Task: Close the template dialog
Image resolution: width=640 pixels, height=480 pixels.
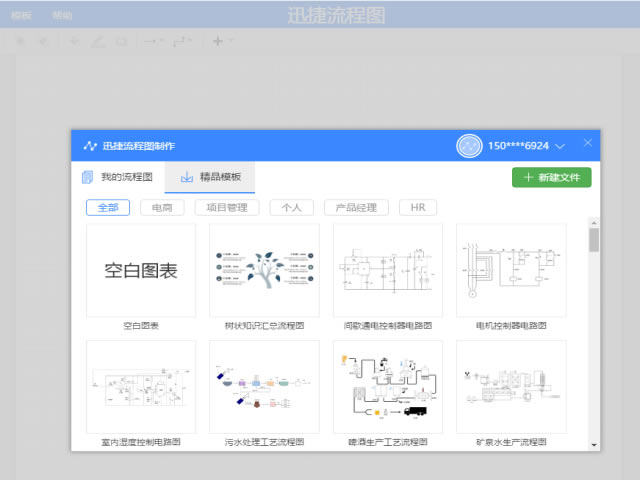Action: [588, 143]
